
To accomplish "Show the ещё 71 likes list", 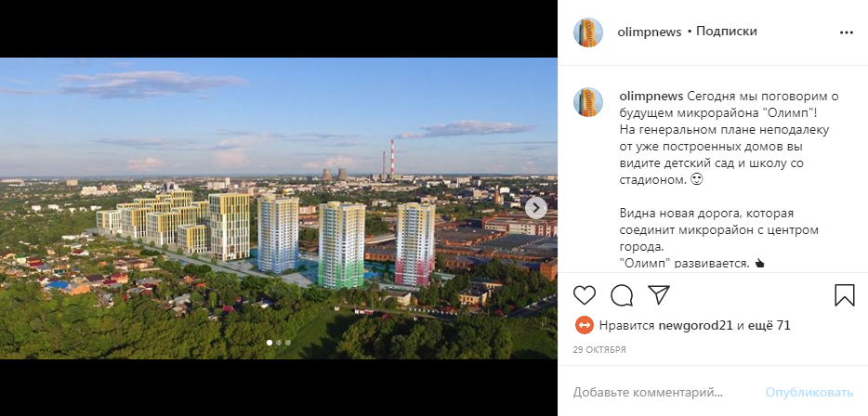I will (x=769, y=326).
